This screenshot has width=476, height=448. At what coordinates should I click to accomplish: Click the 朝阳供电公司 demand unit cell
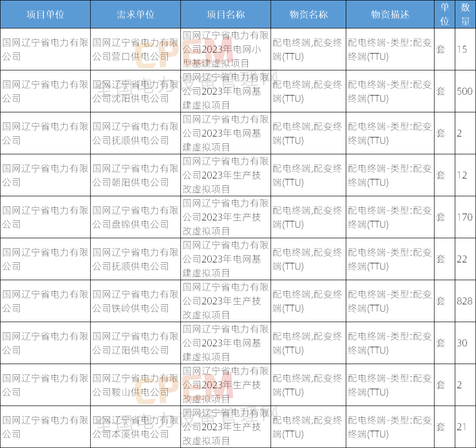[x=135, y=176]
